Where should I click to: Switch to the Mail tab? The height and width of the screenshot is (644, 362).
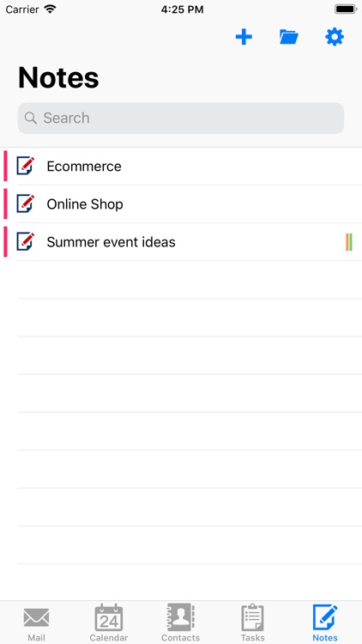pyautogui.click(x=36, y=623)
